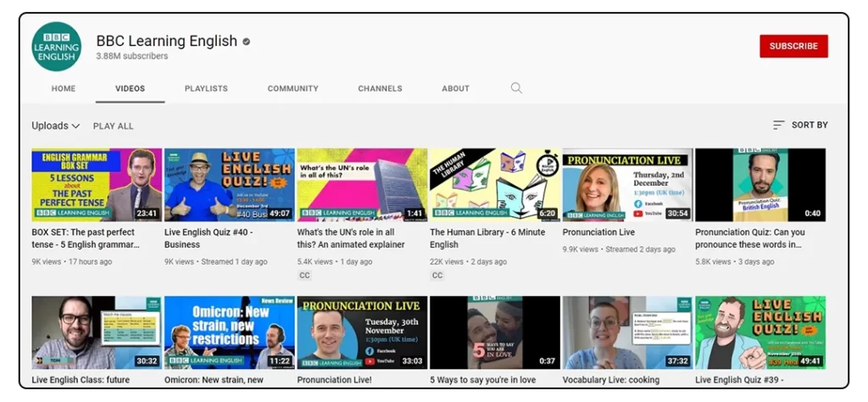This screenshot has width=868, height=402.
Task: Click '5.4K views • 1 day ago' text
Action: 335,261
